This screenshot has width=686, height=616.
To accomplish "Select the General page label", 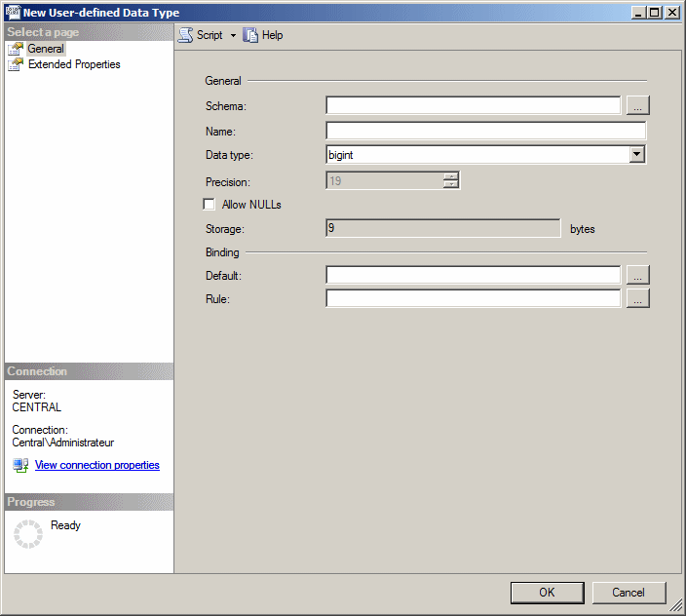I will tap(46, 49).
